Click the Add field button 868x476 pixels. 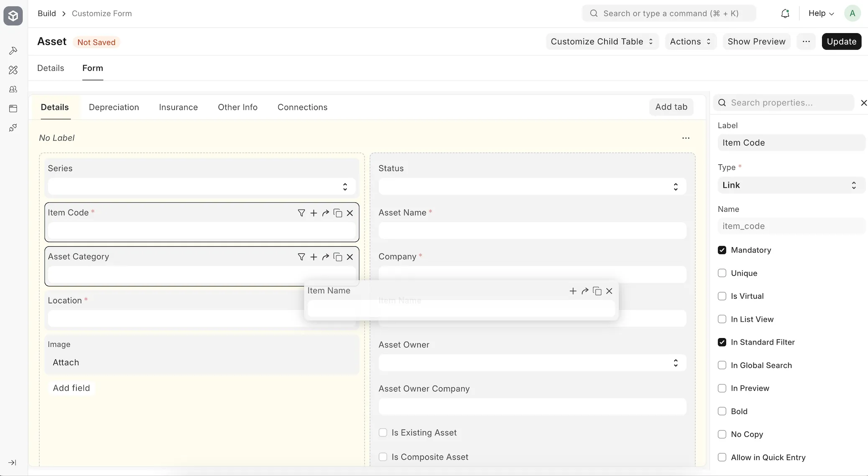point(72,388)
